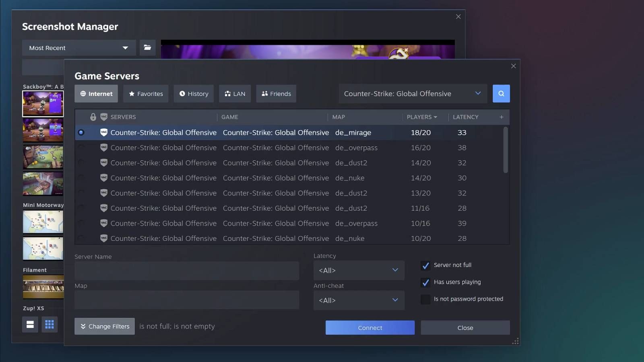Click the Close button
The image size is (644, 362).
click(x=465, y=328)
